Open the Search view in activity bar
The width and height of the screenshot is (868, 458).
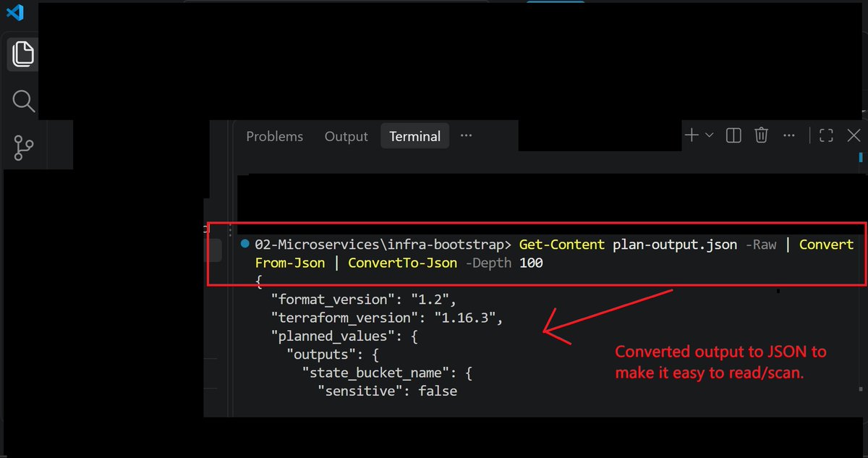23,101
